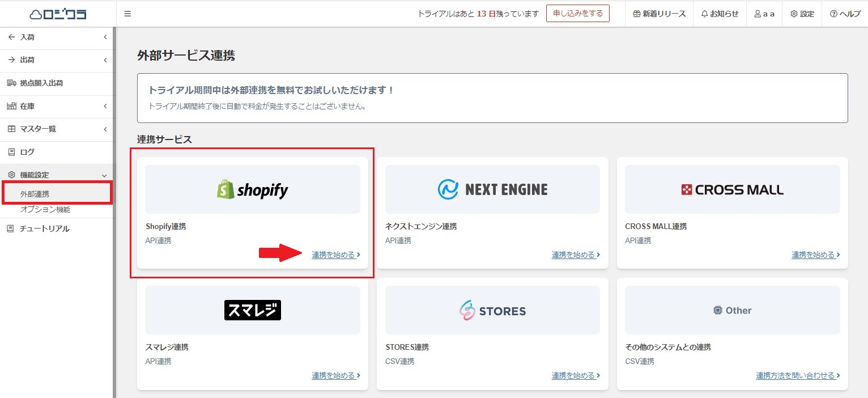Click the Shopify logo banner
This screenshot has width=868, height=398.
pos(253,189)
